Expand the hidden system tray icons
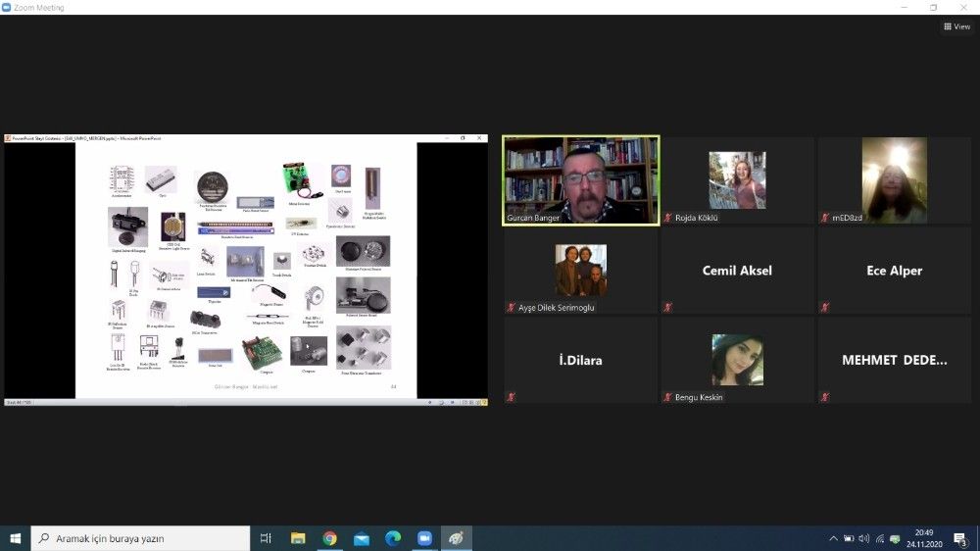Image resolution: width=980 pixels, height=551 pixels. coord(833,538)
